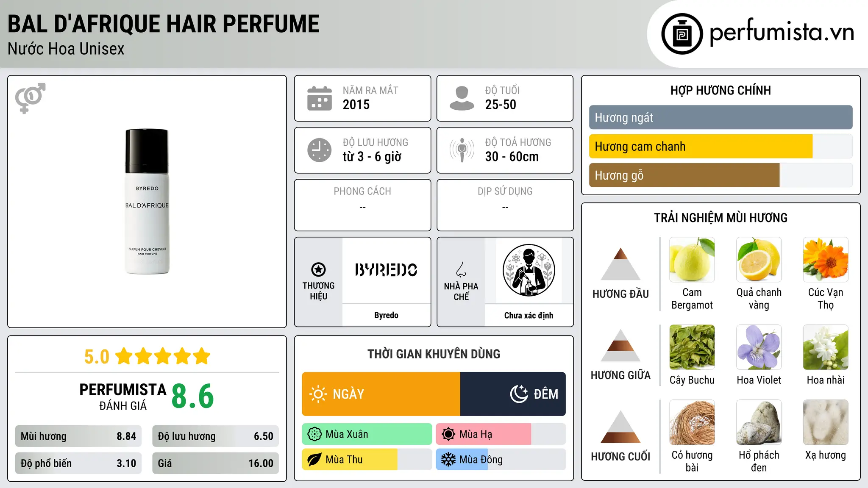Click the Hương gỗ accord bar
Screen dimensions: 868x488
721,175
